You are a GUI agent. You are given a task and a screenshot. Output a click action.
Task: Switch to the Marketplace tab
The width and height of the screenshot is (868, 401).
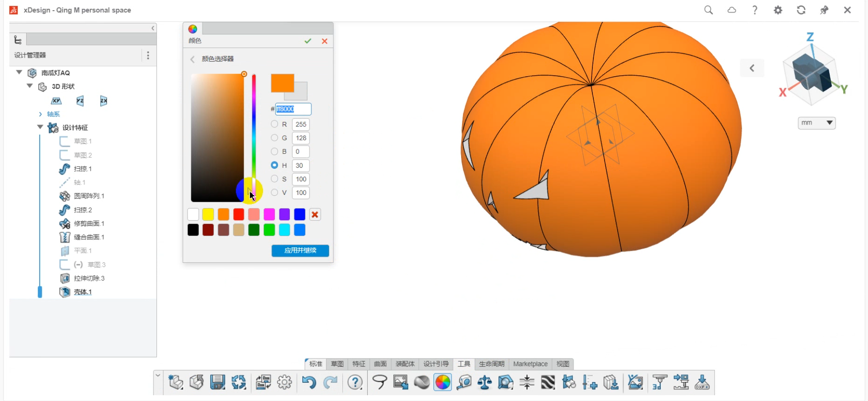pyautogui.click(x=530, y=364)
